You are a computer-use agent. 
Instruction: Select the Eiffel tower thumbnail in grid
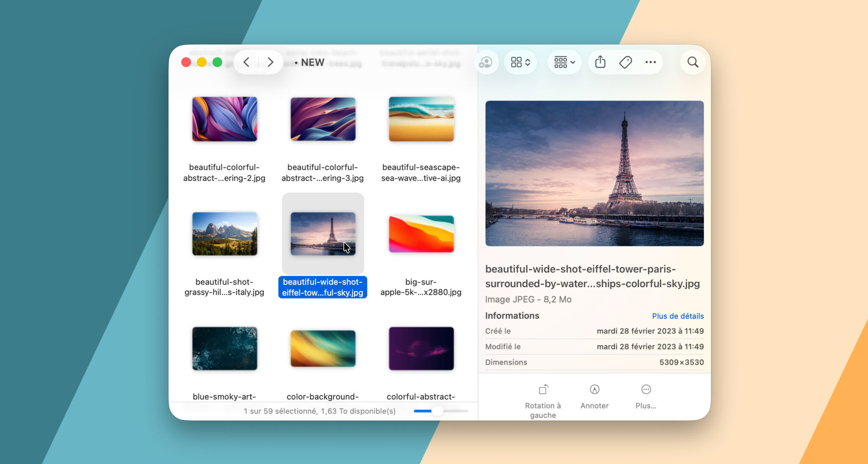pos(323,234)
